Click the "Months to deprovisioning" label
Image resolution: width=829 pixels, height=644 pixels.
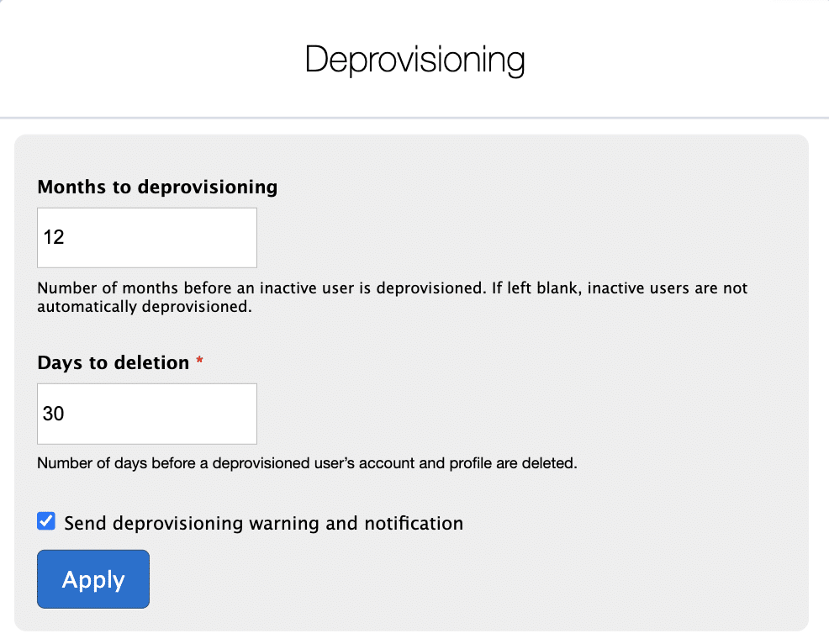tap(157, 187)
